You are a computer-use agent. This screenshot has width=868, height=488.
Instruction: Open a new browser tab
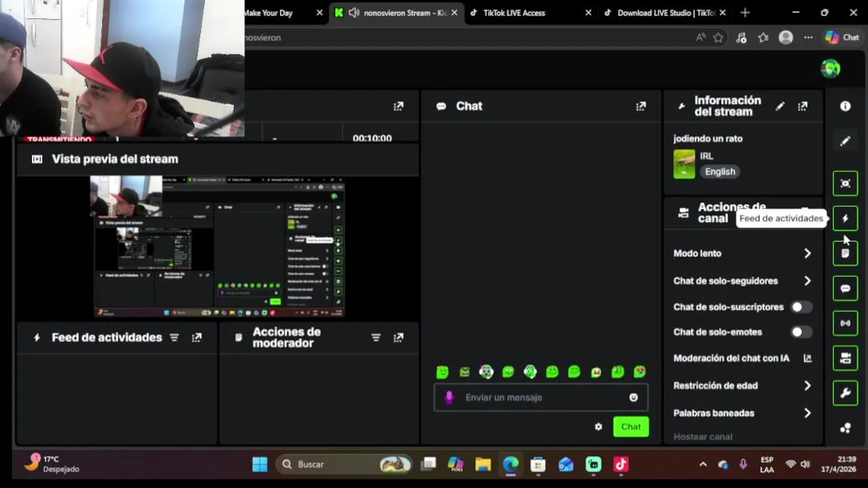click(745, 13)
